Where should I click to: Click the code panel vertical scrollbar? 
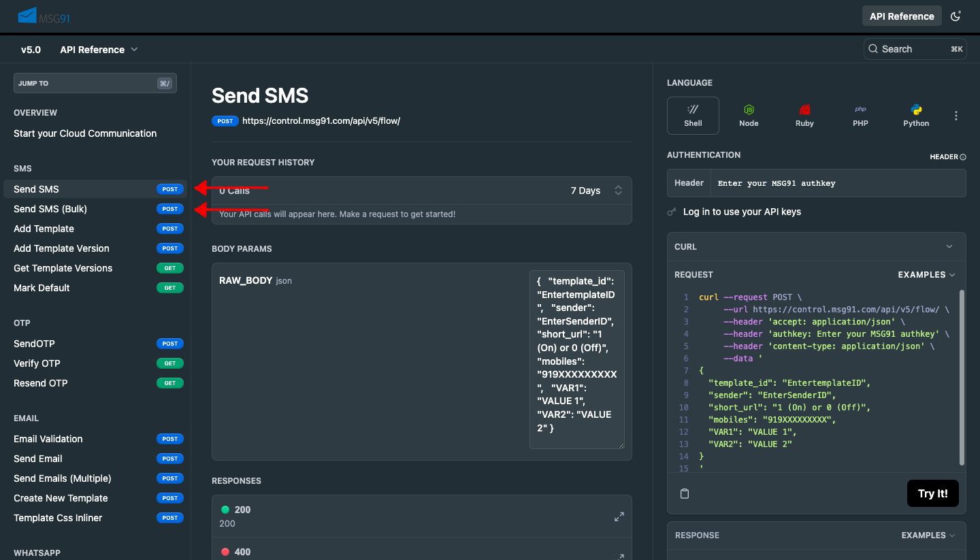coord(962,378)
